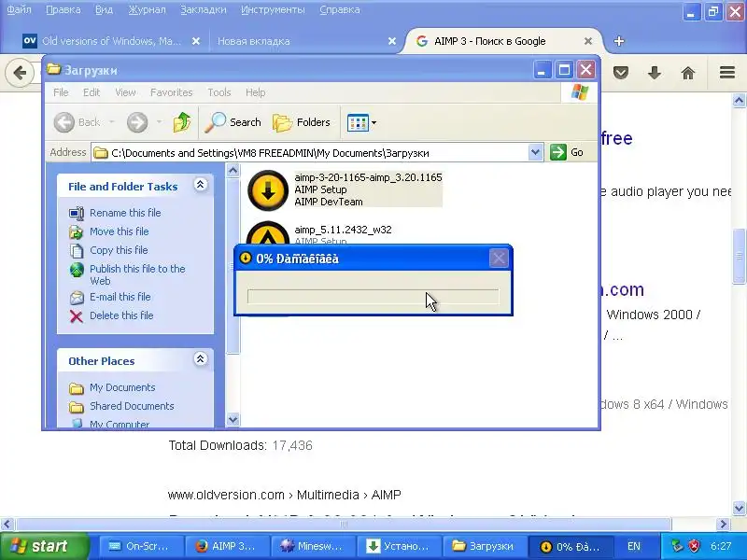
Task: Collapse the Other Places panel
Action: point(200,359)
